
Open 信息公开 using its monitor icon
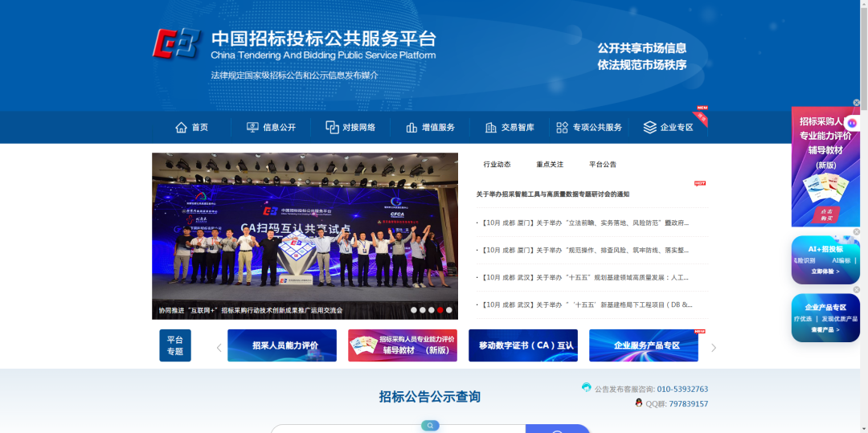(252, 128)
